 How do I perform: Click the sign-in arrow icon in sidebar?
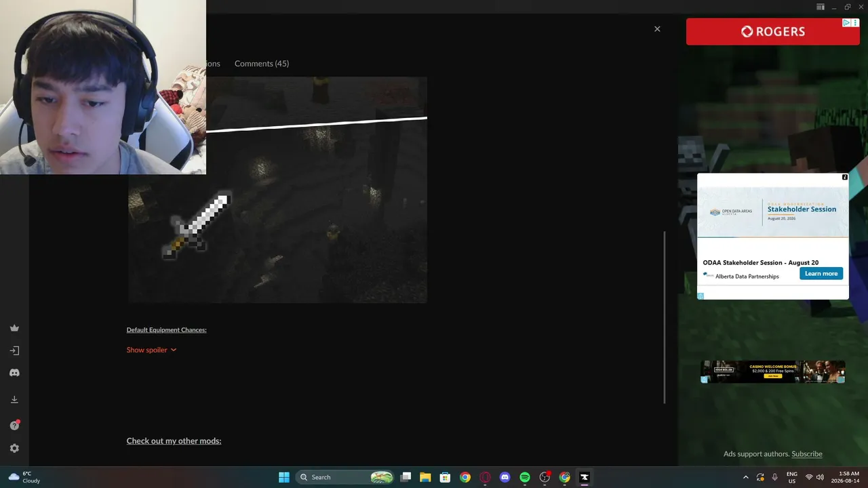[14, 350]
